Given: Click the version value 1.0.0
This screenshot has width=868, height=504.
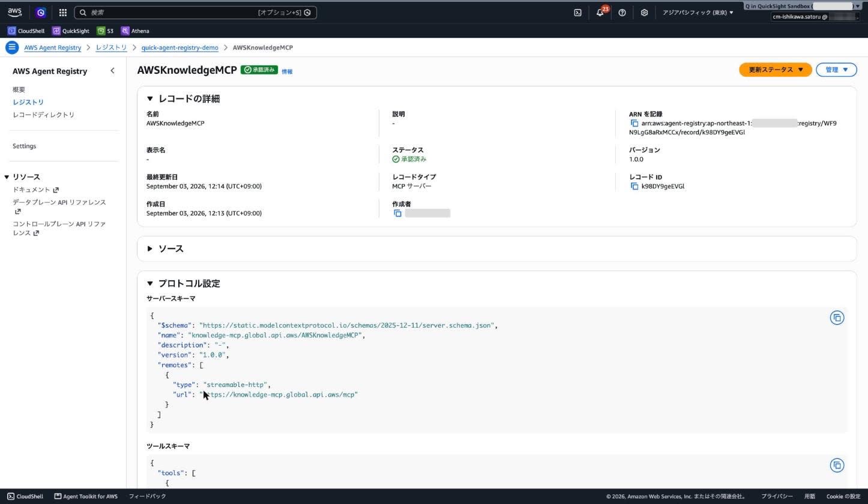Looking at the screenshot, I should point(636,159).
